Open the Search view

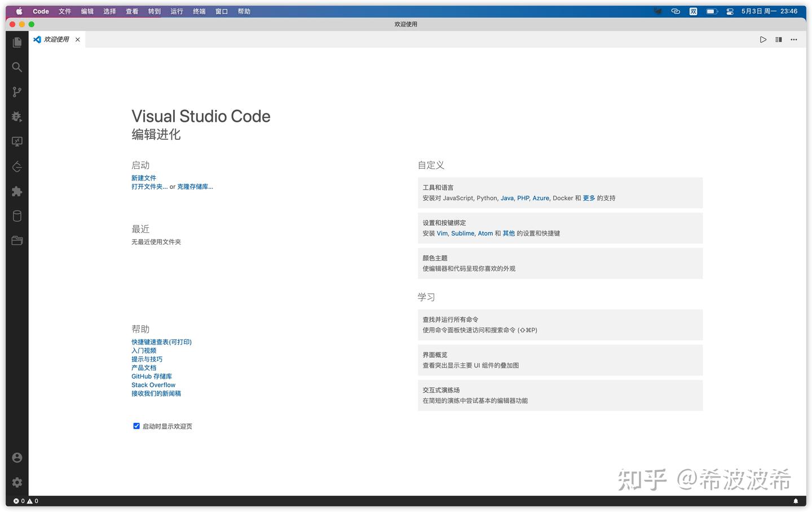(16, 67)
